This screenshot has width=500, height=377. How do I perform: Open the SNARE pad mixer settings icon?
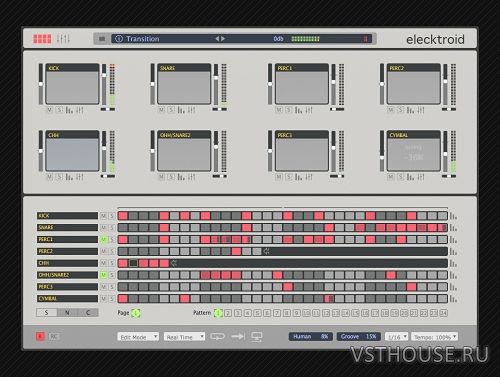pos(192,110)
